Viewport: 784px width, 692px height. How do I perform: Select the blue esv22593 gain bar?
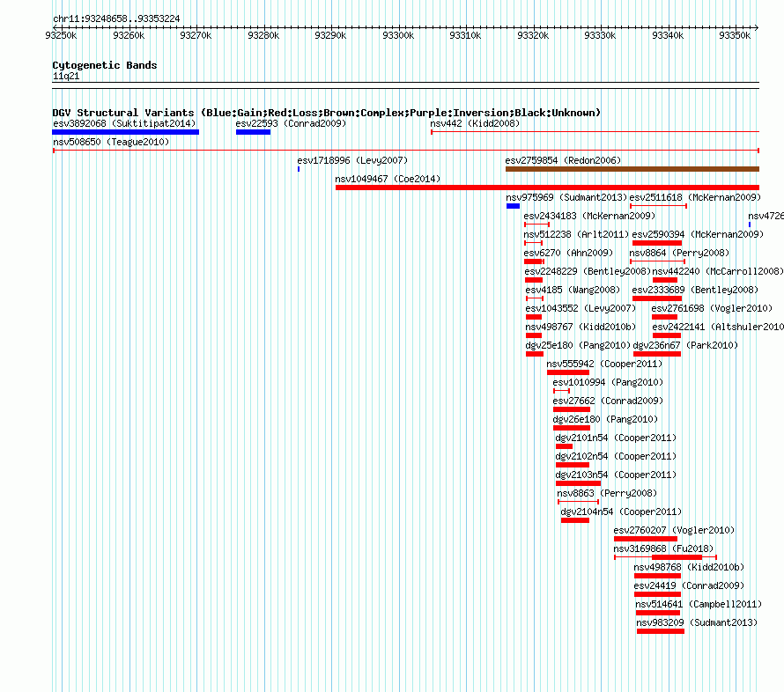click(x=253, y=132)
